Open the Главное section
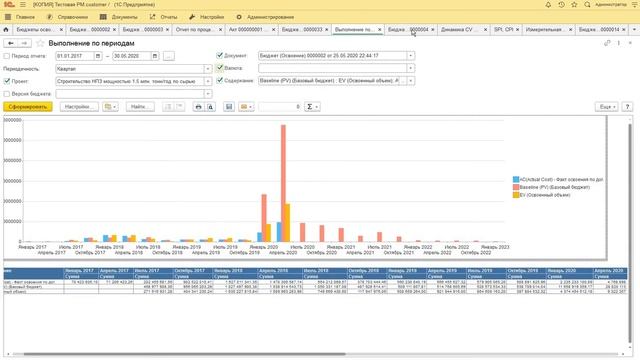The height and width of the screenshot is (360, 640). coord(20,17)
